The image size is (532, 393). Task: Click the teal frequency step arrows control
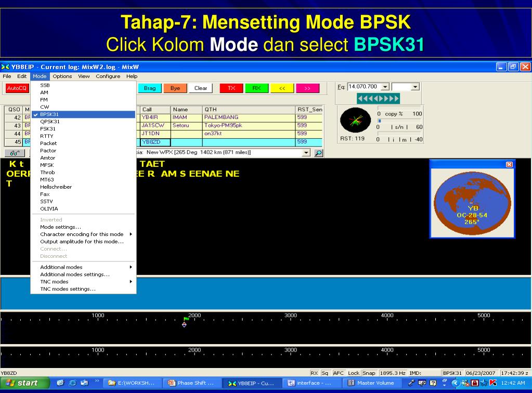coord(378,99)
